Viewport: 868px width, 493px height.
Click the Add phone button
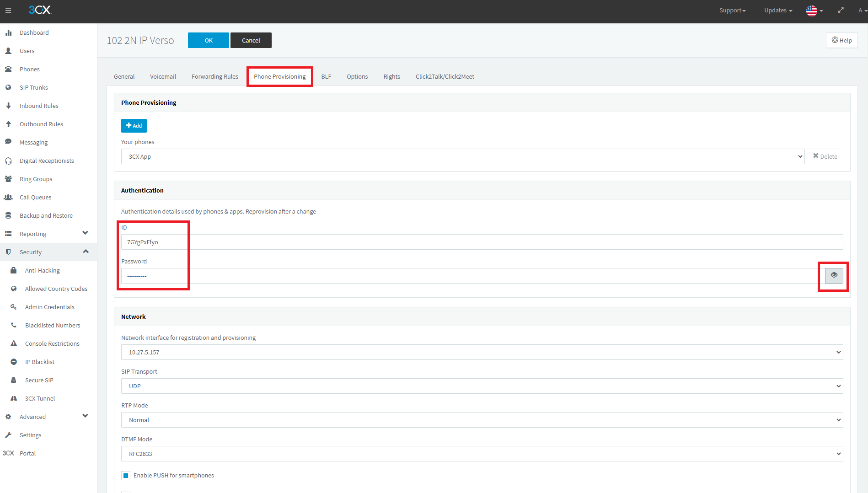[x=134, y=126]
